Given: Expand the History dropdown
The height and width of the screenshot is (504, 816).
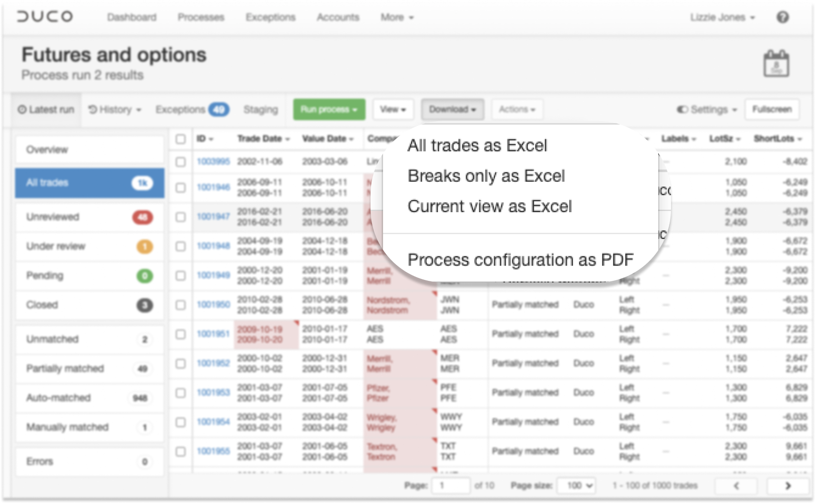Looking at the screenshot, I should click(x=115, y=110).
